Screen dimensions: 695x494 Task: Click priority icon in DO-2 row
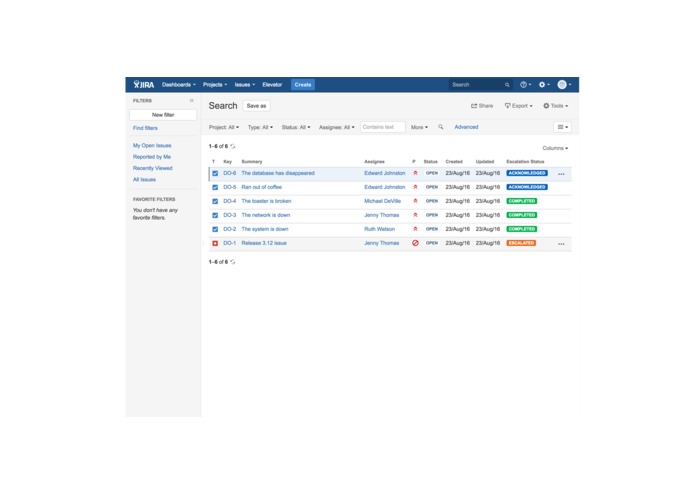[415, 229]
